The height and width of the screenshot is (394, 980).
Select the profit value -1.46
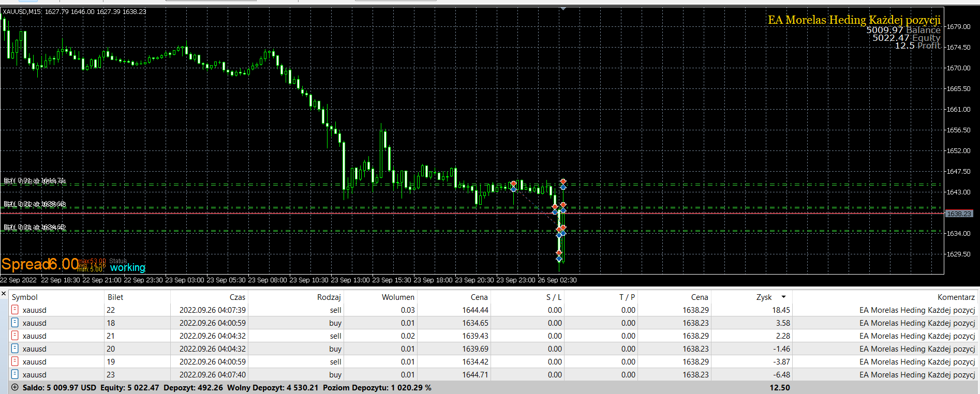coord(781,348)
